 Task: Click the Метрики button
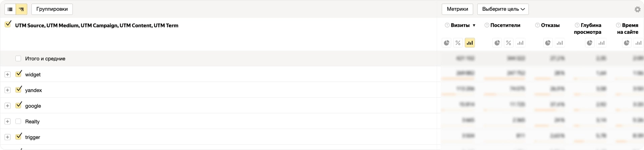[457, 9]
